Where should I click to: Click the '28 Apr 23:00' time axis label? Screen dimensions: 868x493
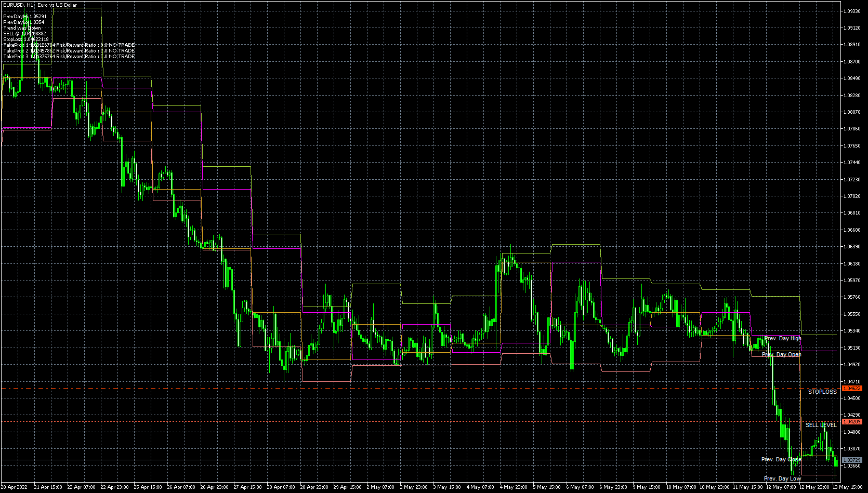coord(314,487)
